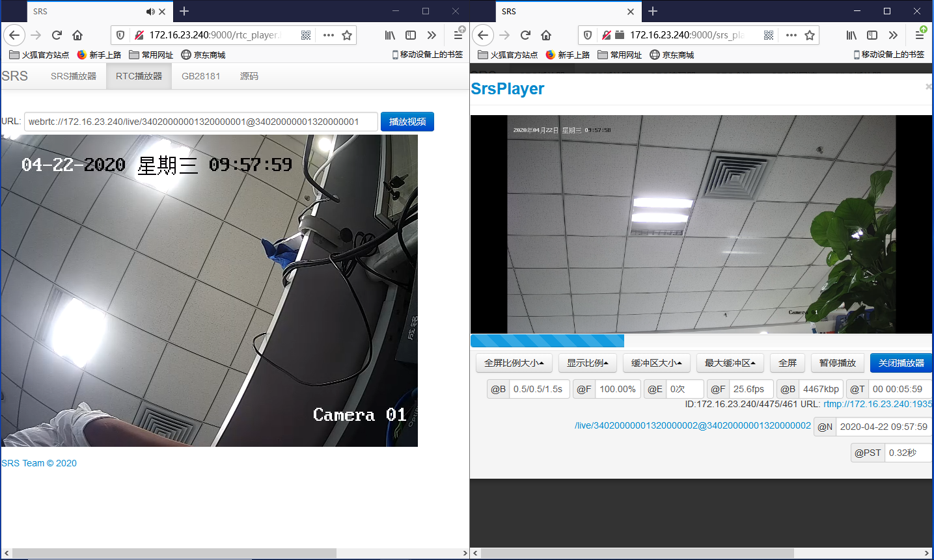
Task: Click the reload icon in the left browser
Action: 57,35
